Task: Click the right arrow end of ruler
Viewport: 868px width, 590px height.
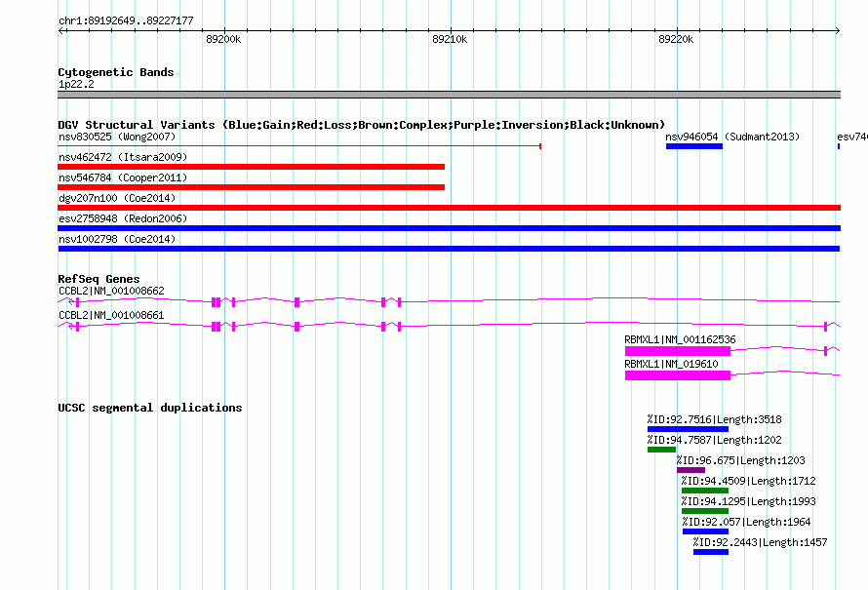Action: coord(838,30)
